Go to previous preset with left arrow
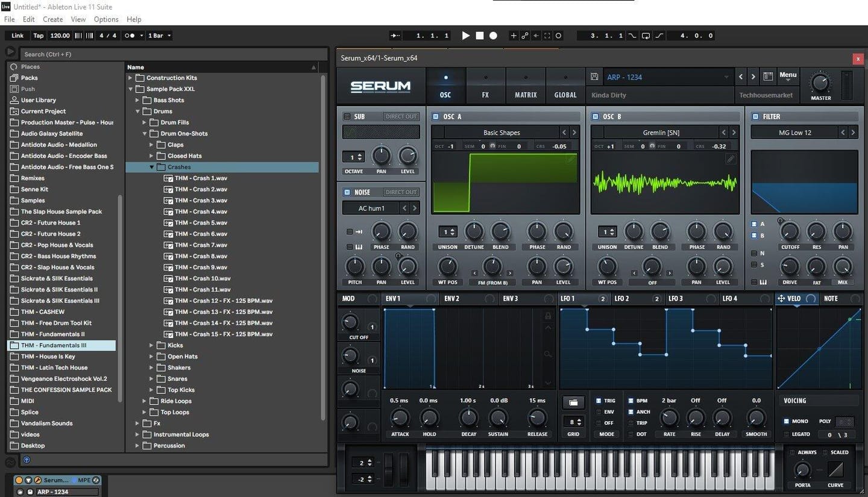 coord(741,77)
